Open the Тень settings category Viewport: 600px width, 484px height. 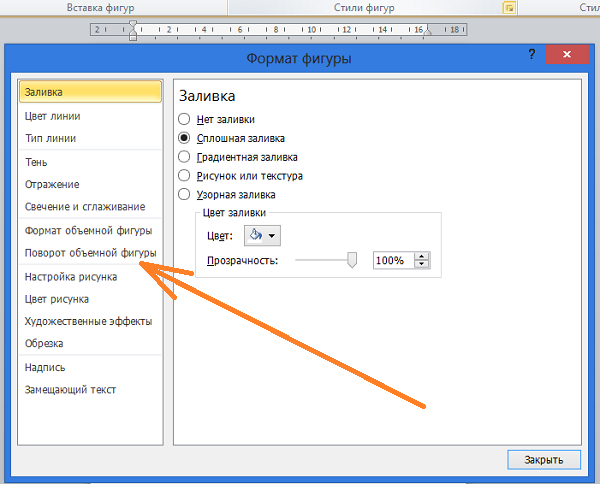(37, 162)
